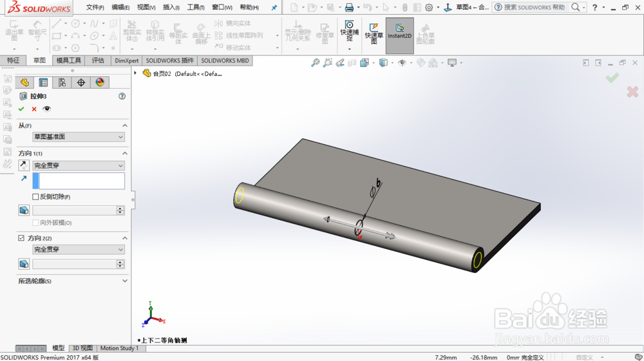The height and width of the screenshot is (361, 644).
Task: Click the reverse direction button in 方向1
Action: pyautogui.click(x=23, y=165)
